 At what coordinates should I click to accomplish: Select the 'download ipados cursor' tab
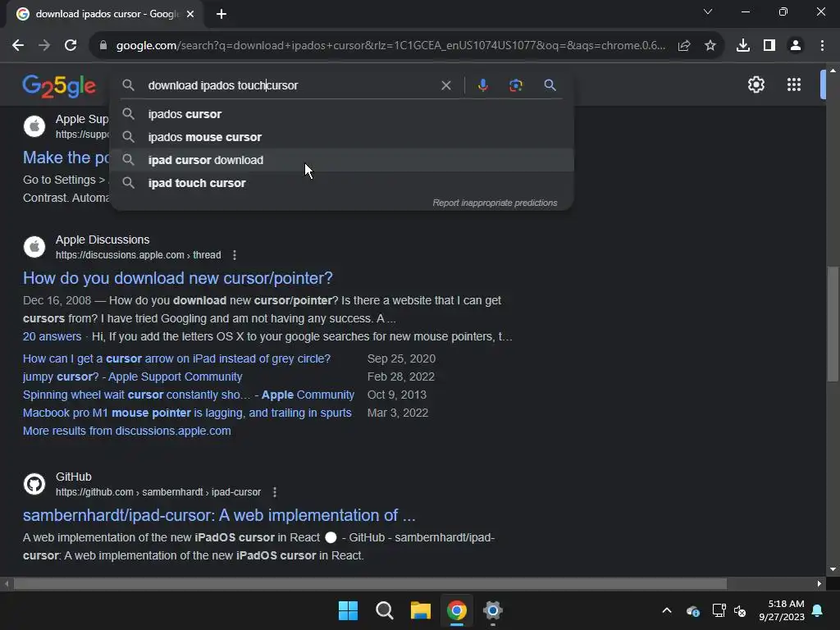(x=105, y=14)
